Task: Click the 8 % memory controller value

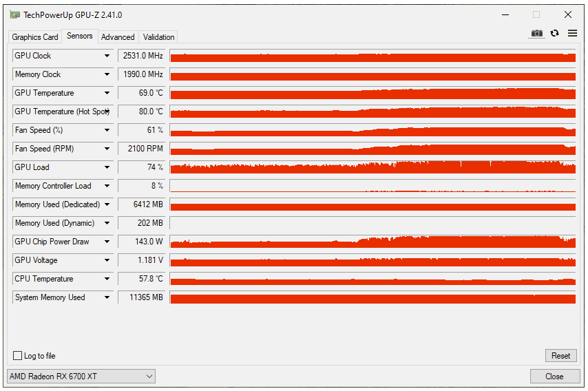Action: [142, 186]
